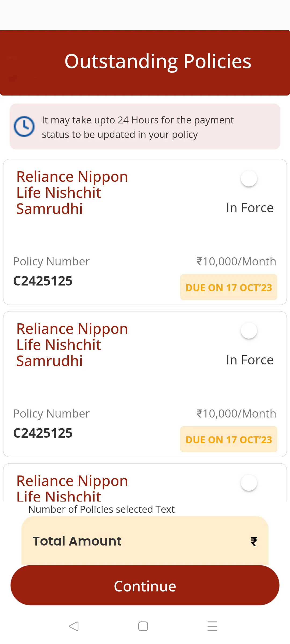Tap Number of Policies selected Text label
The height and width of the screenshot is (644, 290).
pos(102,509)
